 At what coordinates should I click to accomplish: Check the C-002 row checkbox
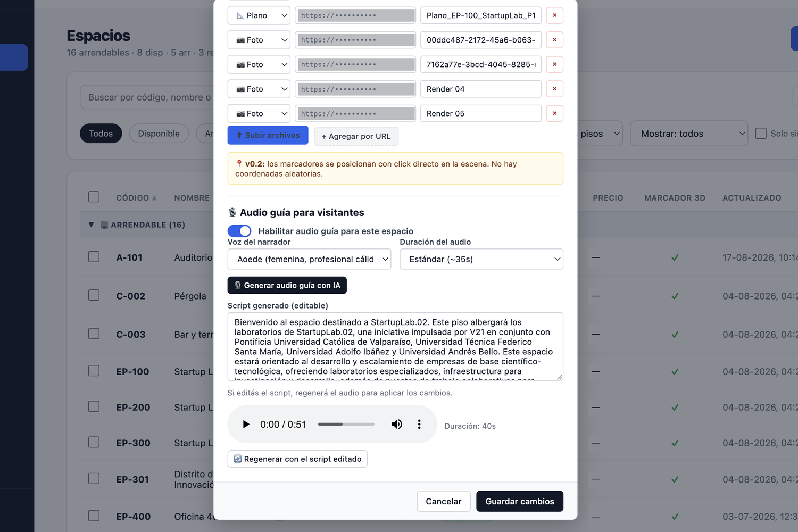94,295
